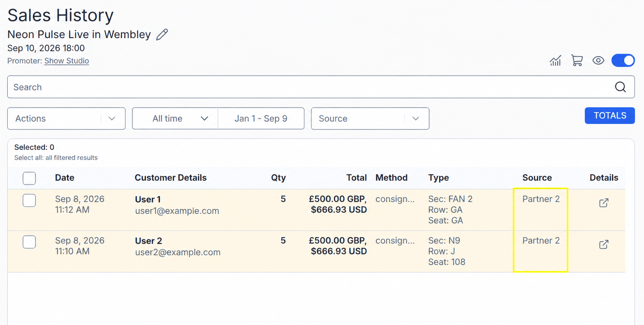Edit event name with pencil icon
644x325 pixels.
click(162, 35)
